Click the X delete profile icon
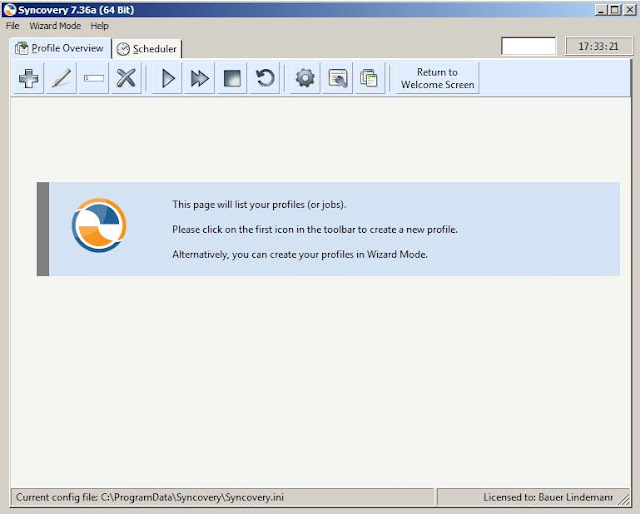The height and width of the screenshot is (514, 640). (126, 78)
